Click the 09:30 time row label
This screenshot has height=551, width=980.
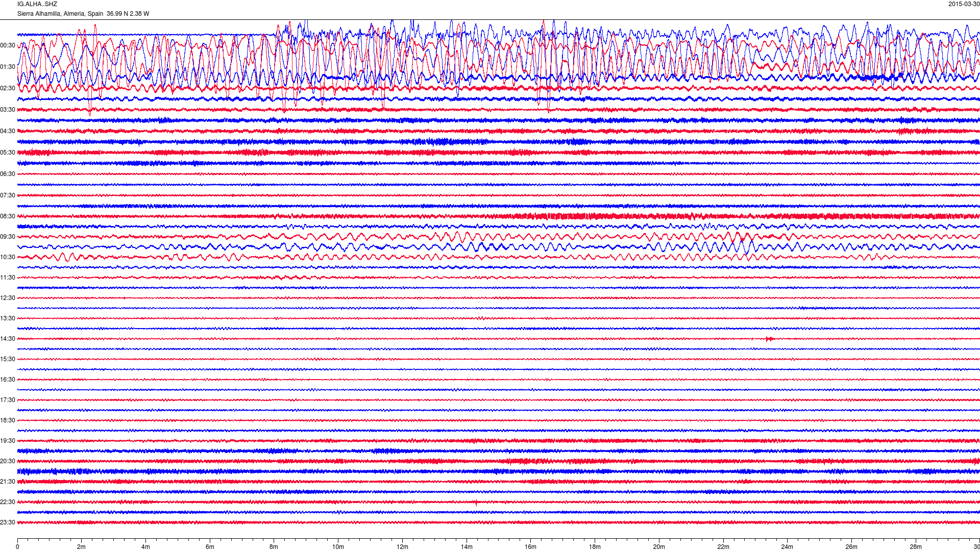8,237
